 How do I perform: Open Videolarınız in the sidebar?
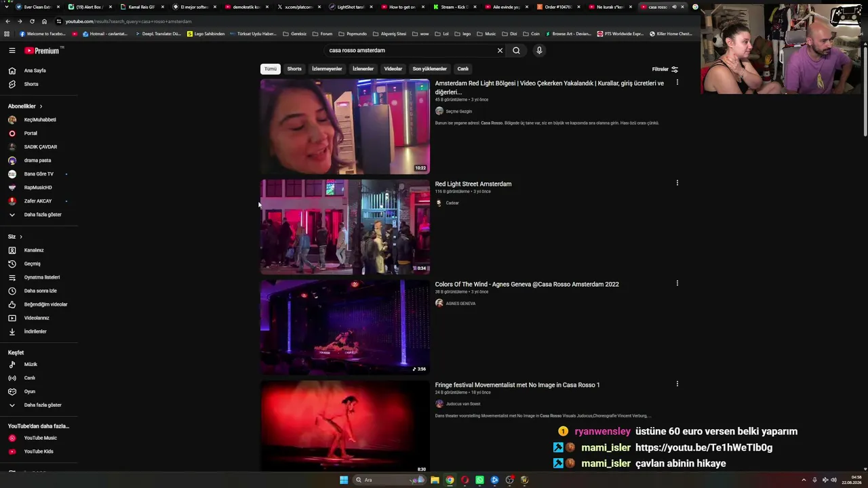[x=37, y=318]
